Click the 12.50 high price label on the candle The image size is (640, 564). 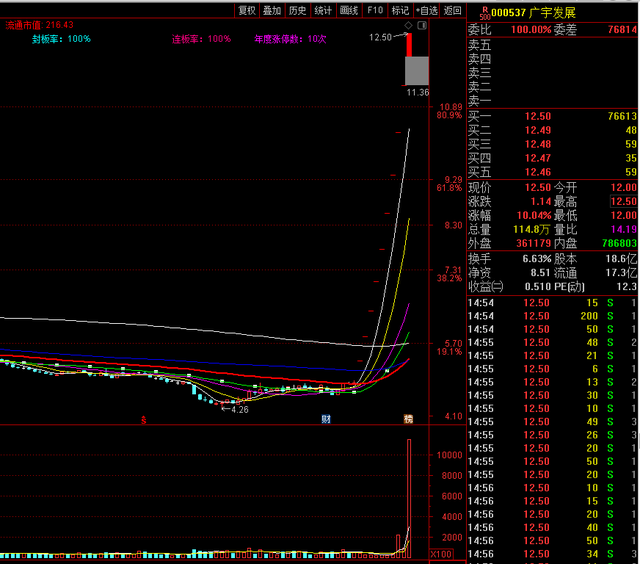coord(380,38)
